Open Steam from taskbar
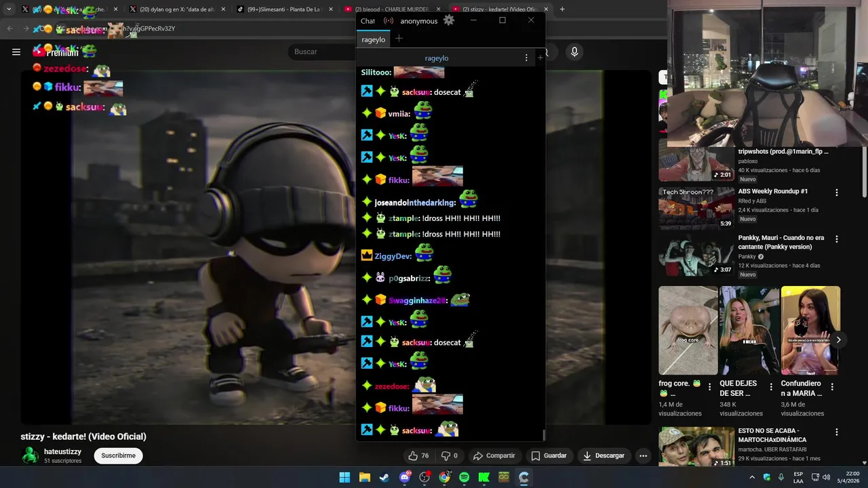Viewport: 868px width, 488px height. (x=384, y=477)
